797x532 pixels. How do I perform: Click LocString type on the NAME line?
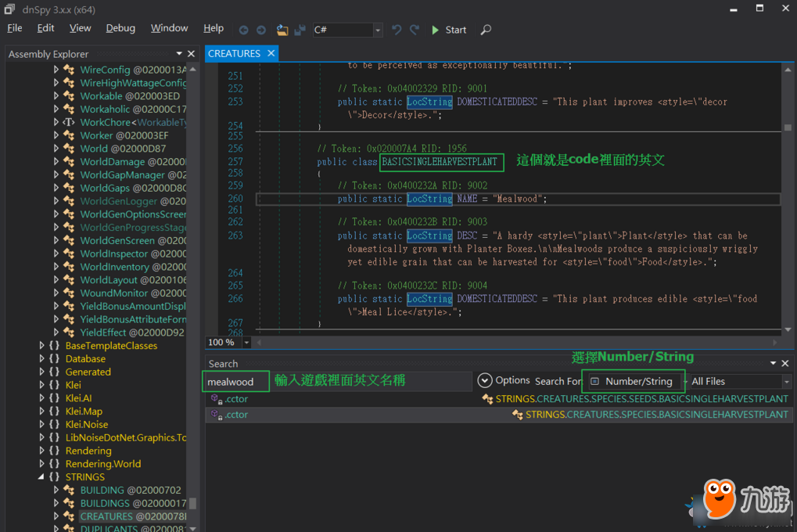tap(429, 199)
